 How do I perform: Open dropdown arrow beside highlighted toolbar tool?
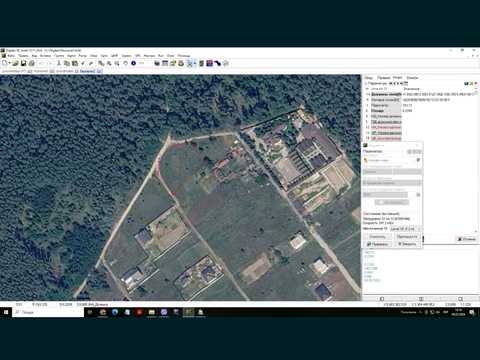[195, 63]
